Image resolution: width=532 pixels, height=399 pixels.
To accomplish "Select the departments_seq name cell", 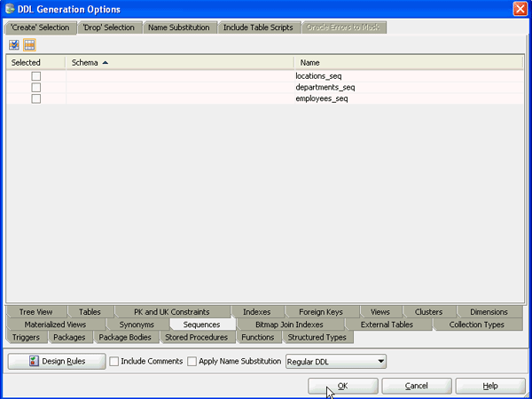I will pos(409,87).
